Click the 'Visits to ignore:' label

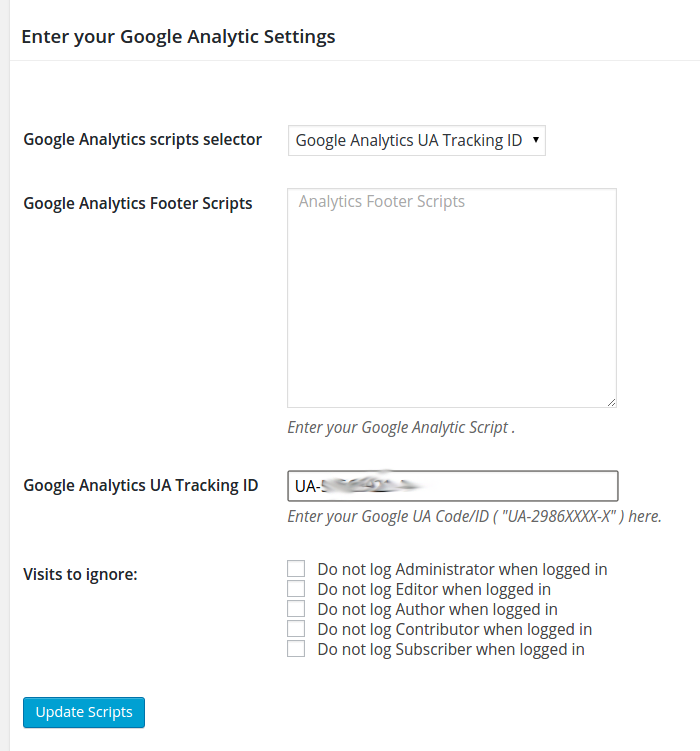tap(80, 574)
